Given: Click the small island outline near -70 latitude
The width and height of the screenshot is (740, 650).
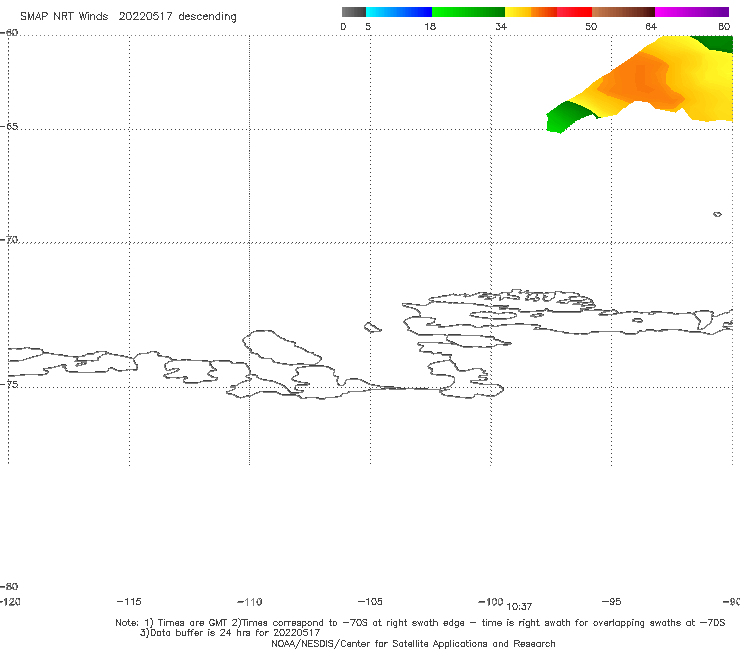Looking at the screenshot, I should [x=717, y=214].
